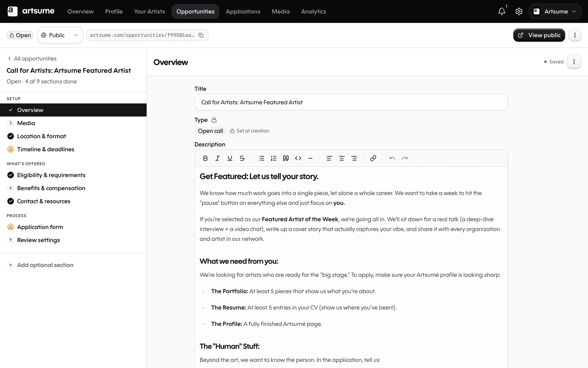Click View public button
The height and width of the screenshot is (368, 588).
(x=539, y=35)
